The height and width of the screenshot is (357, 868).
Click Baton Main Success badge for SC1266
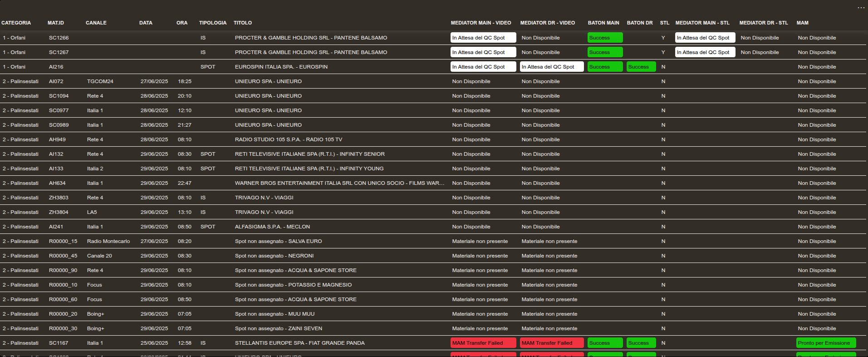tap(605, 38)
